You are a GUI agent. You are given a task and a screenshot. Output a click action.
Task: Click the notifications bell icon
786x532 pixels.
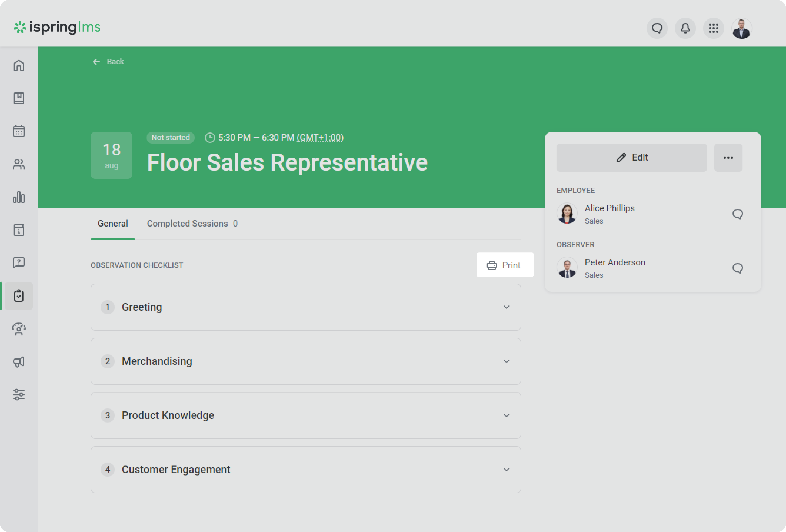pos(685,28)
